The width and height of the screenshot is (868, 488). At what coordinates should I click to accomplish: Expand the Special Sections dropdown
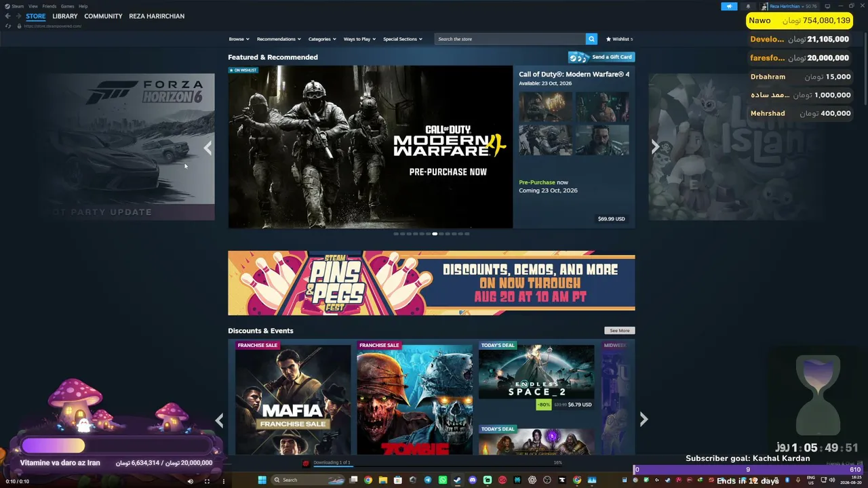[403, 39]
